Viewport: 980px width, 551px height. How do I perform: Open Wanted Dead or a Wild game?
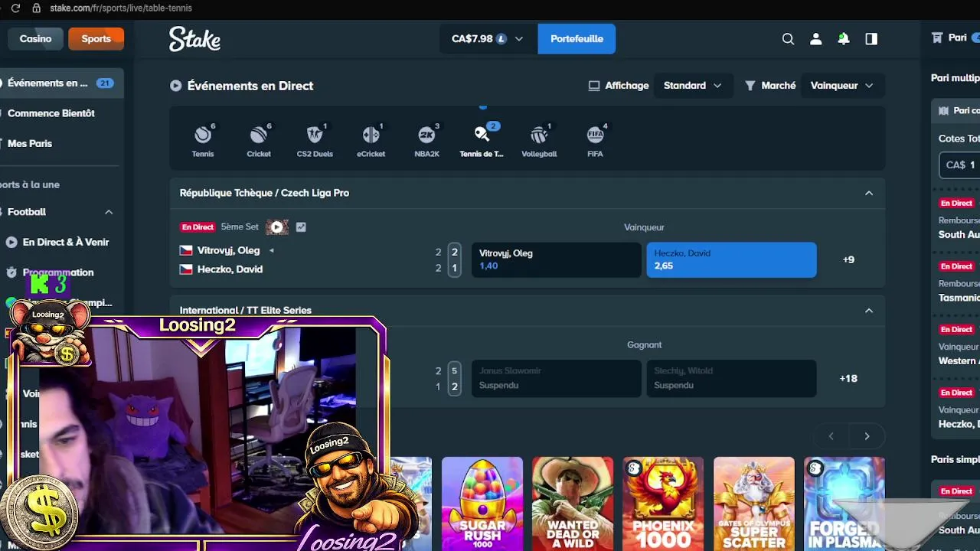click(x=573, y=504)
